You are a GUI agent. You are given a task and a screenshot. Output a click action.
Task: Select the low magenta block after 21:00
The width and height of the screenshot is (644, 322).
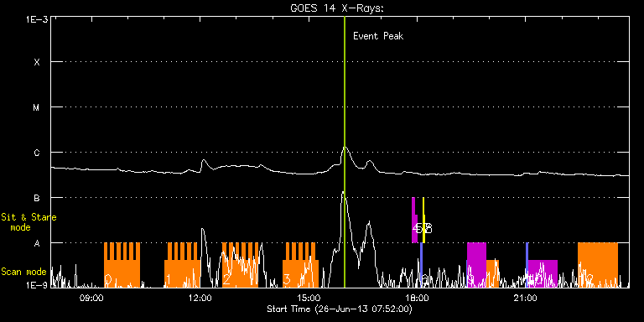pyautogui.click(x=543, y=273)
